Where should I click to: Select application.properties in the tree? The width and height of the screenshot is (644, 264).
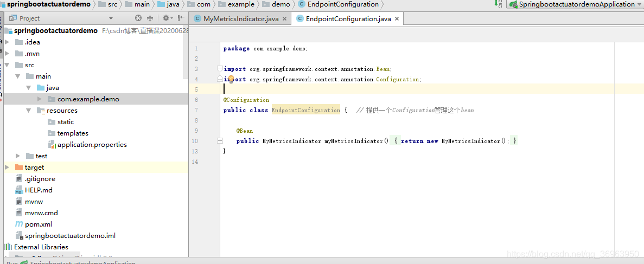[x=92, y=145]
